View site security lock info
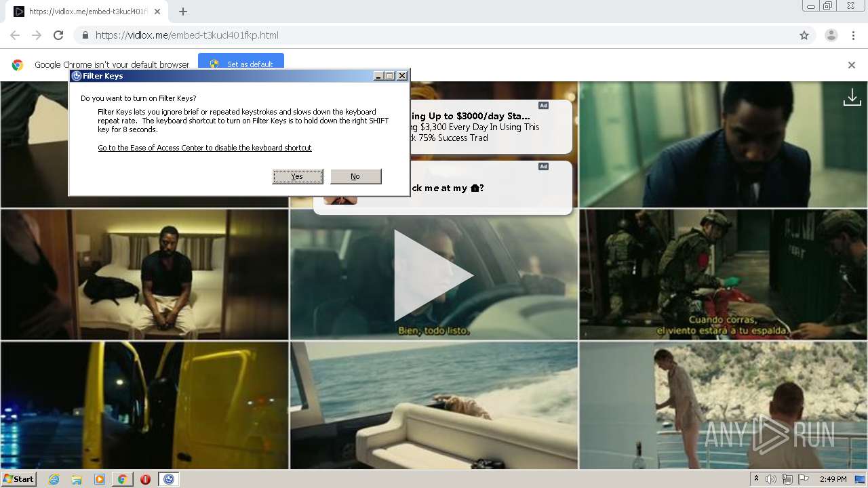Screen dimensions: 868x488 (x=85, y=35)
